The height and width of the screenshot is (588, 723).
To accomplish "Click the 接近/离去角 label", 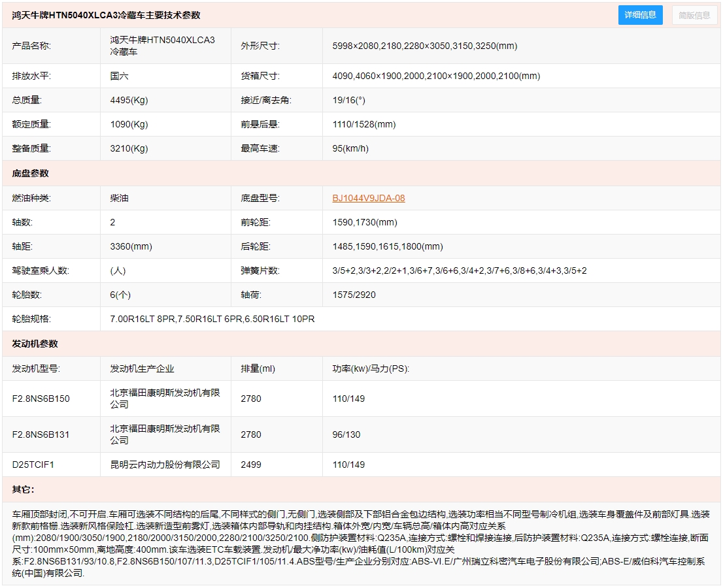I will 266,100.
